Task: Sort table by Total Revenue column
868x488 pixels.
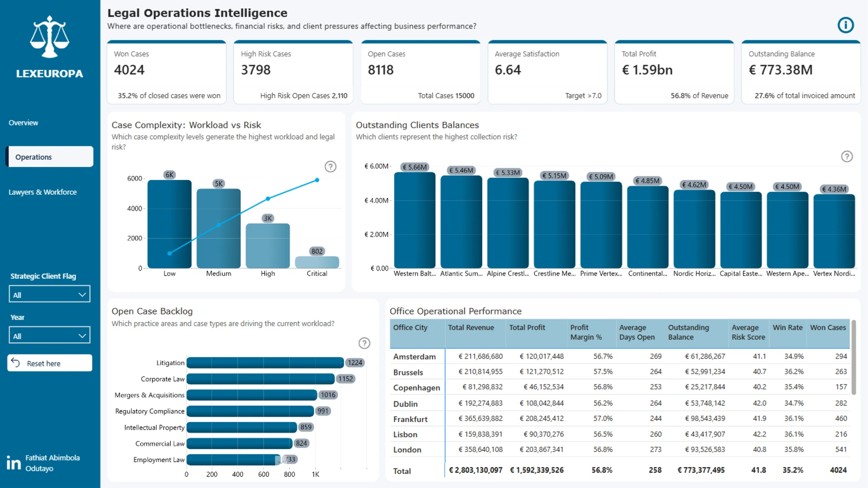Action: coord(471,328)
